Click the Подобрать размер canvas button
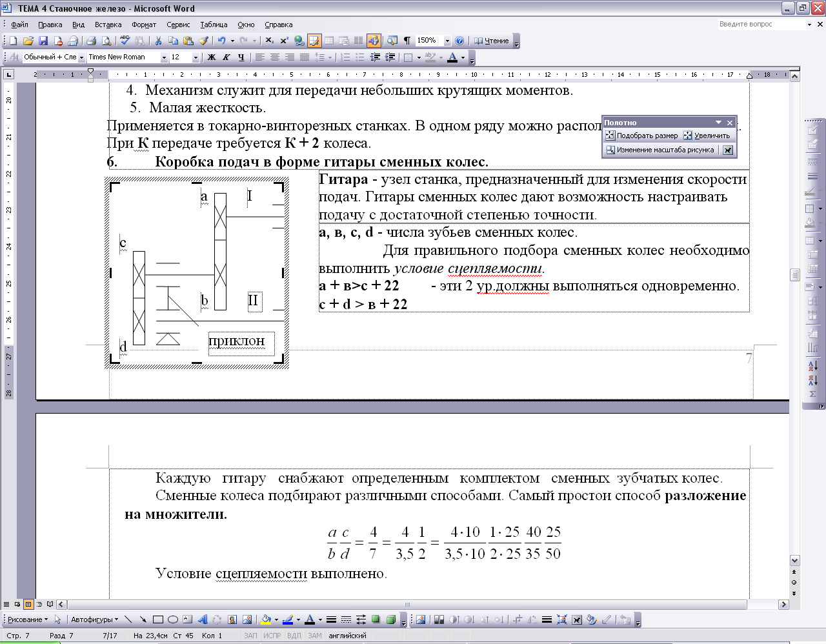 (642, 136)
